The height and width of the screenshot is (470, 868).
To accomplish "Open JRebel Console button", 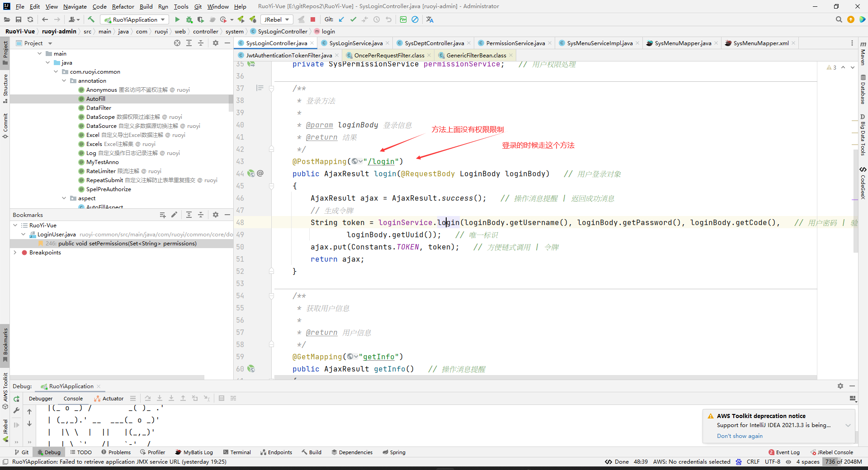I will coord(832,452).
